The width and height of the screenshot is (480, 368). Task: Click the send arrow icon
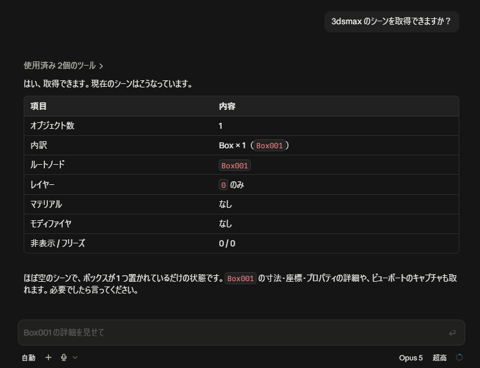pyautogui.click(x=452, y=333)
